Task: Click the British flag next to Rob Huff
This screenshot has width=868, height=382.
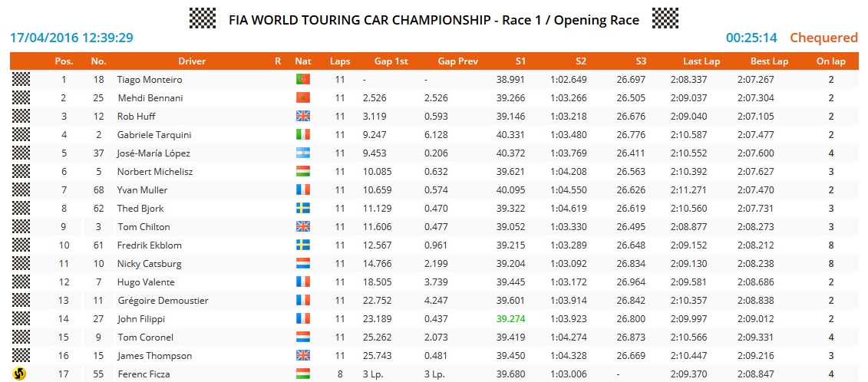Action: coord(302,117)
